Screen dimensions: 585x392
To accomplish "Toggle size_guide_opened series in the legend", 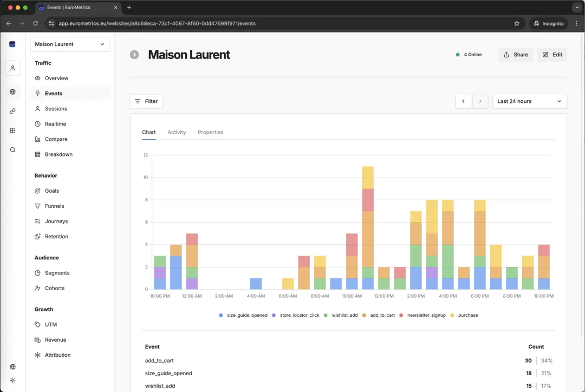I will click(x=243, y=316).
